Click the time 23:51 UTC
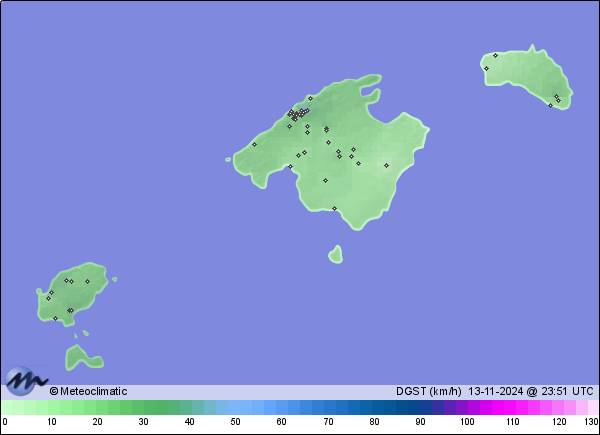Screen dimensions: 600x435 click(567, 391)
